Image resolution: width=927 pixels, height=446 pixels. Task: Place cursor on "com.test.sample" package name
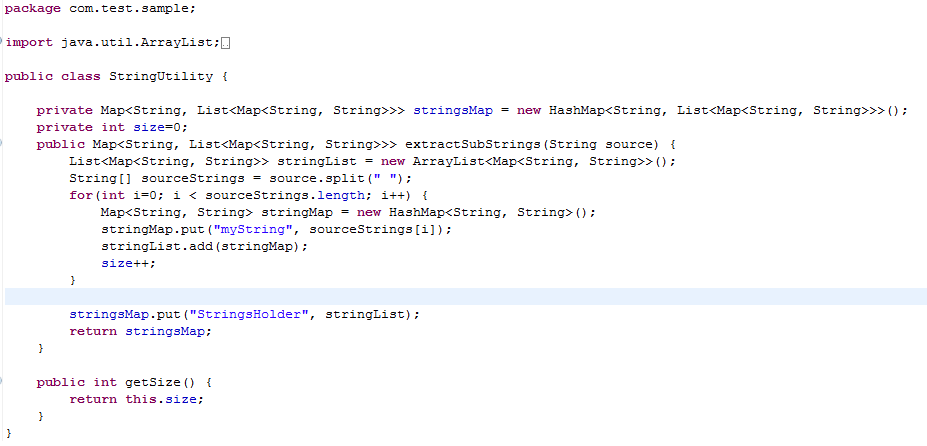[x=129, y=8]
